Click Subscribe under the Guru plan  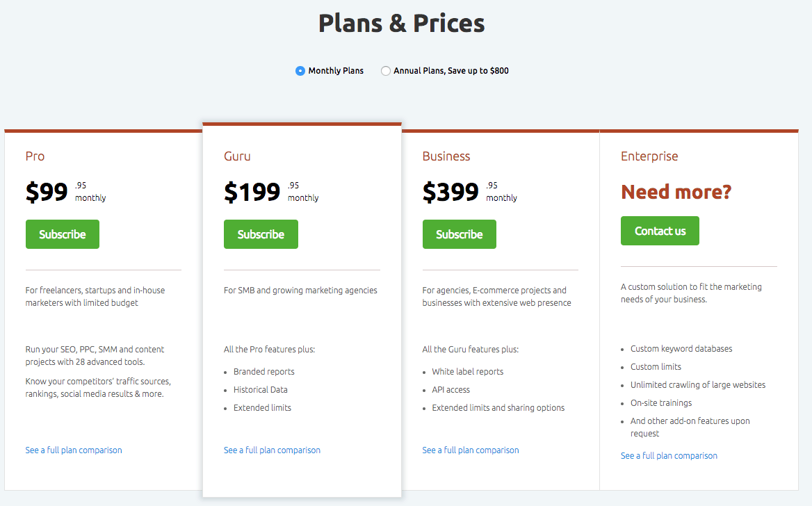[x=261, y=234]
